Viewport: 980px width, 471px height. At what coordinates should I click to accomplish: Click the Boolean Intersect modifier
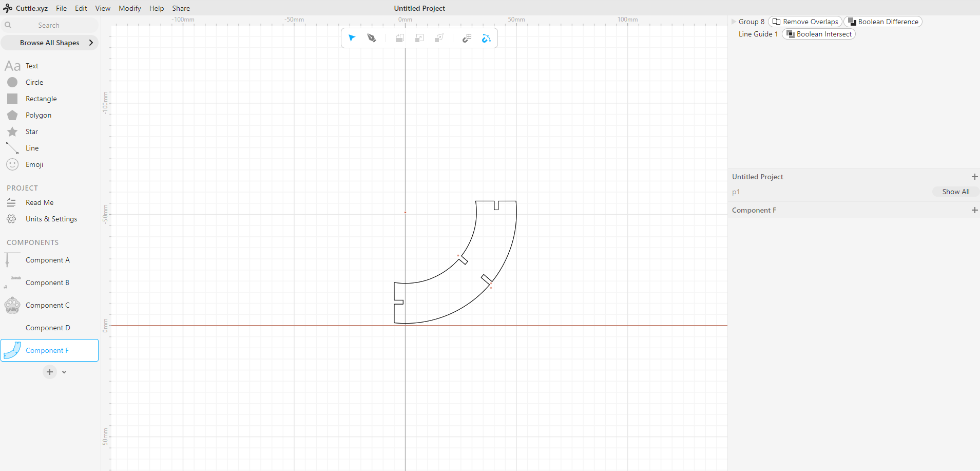point(819,34)
